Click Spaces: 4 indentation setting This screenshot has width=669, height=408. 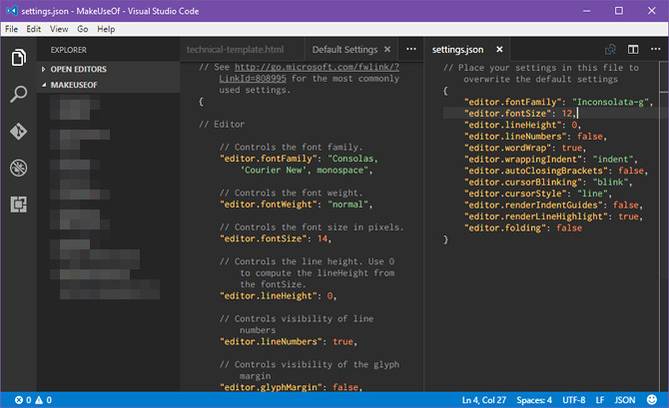click(534, 400)
